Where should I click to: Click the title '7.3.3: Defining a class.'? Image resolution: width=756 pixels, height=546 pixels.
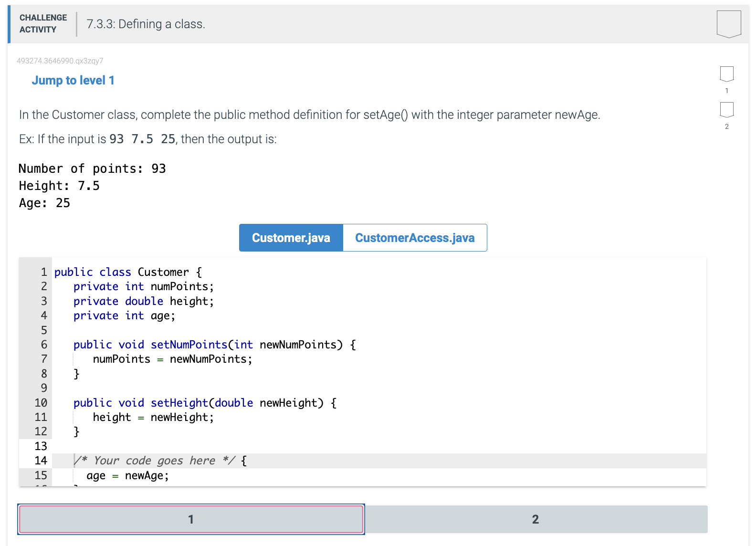pos(146,24)
